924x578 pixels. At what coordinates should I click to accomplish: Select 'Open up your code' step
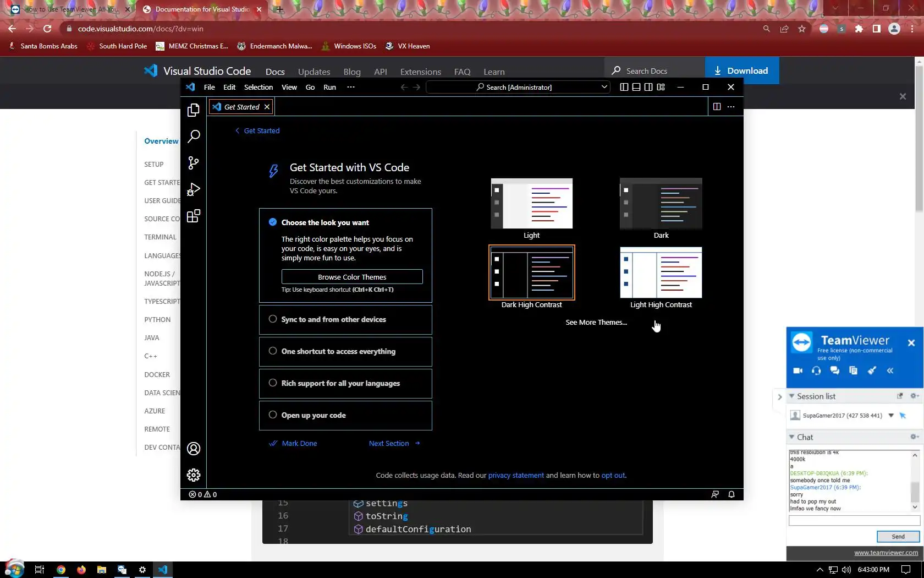tap(345, 415)
